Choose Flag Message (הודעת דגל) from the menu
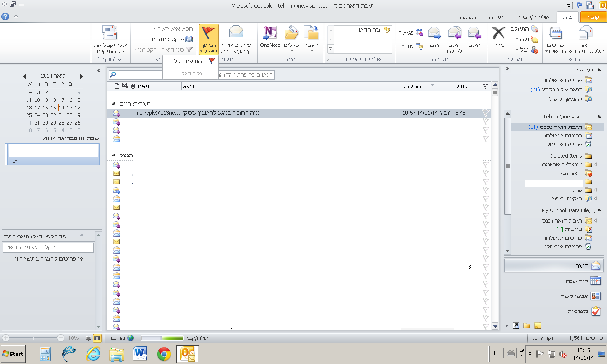 pyautogui.click(x=191, y=61)
